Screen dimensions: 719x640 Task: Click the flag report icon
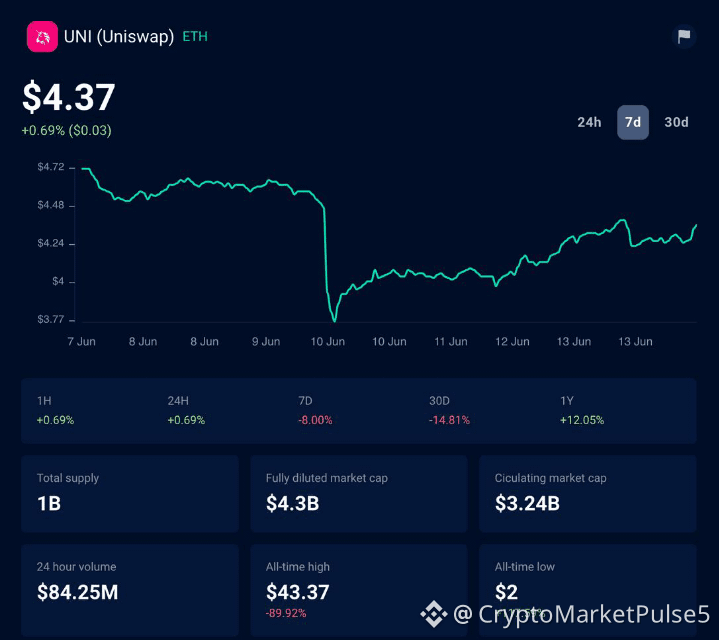tap(684, 36)
